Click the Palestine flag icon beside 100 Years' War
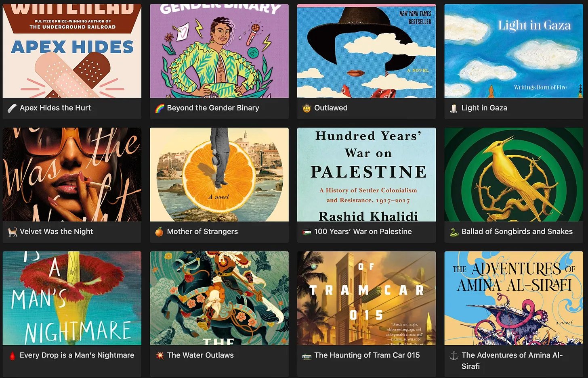The width and height of the screenshot is (588, 378). (307, 232)
